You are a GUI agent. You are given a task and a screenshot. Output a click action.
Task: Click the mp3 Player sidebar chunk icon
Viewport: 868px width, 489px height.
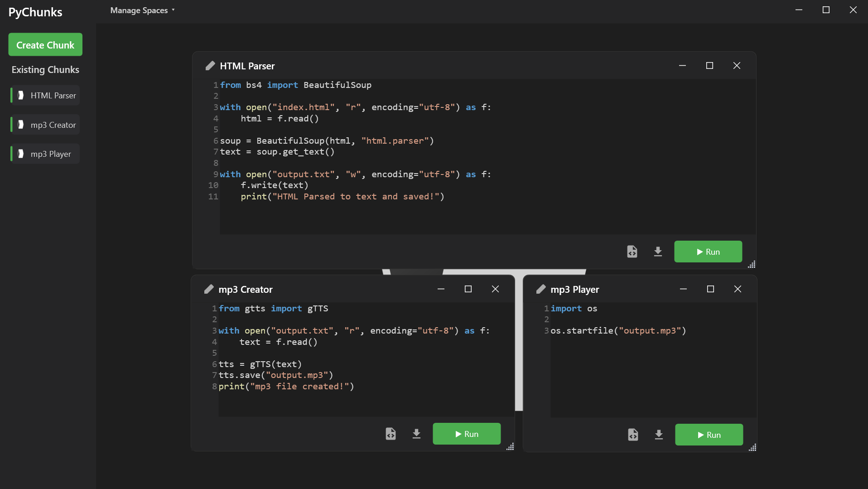tap(21, 154)
